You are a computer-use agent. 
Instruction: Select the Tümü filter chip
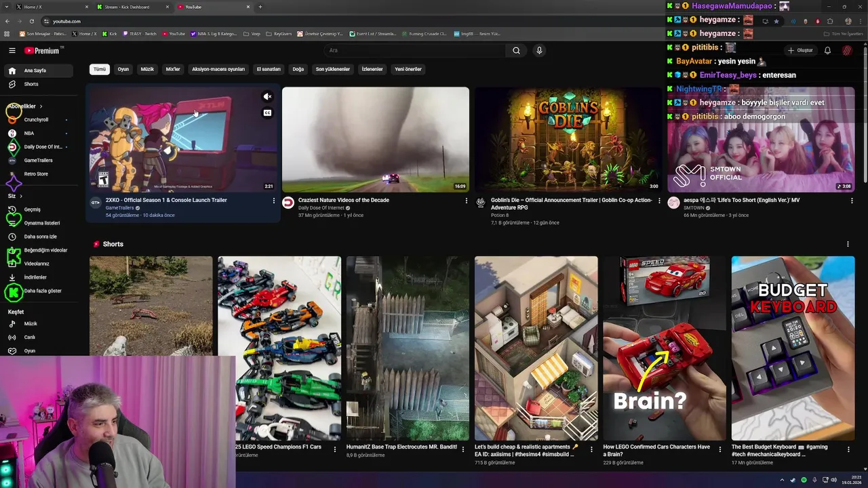[x=100, y=69]
